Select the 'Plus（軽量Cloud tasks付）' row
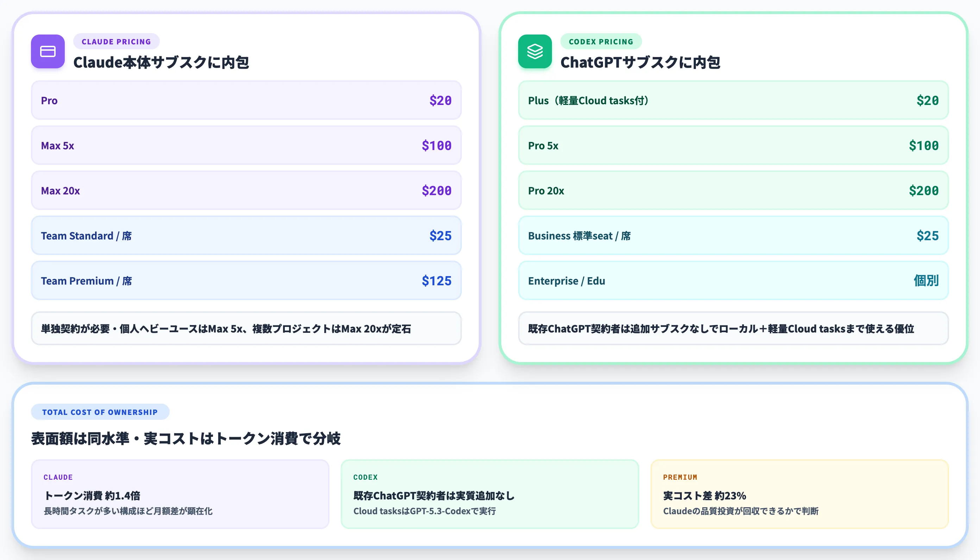This screenshot has width=980, height=560. click(x=733, y=100)
